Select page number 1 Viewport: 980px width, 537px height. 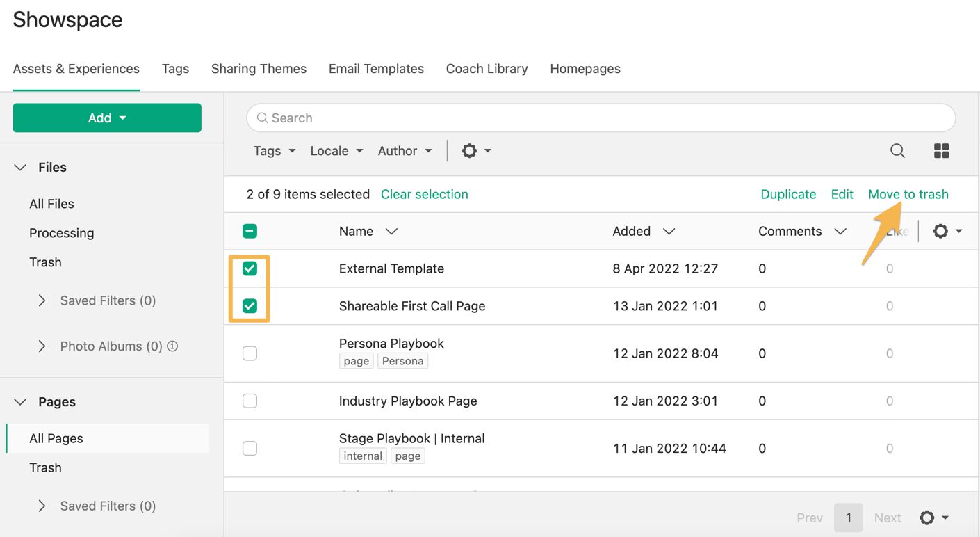pos(849,518)
